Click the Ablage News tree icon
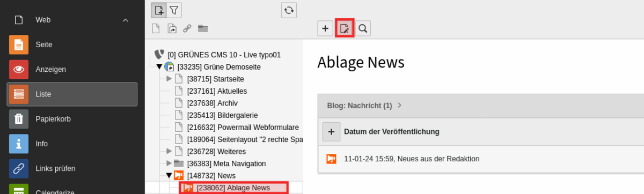Viewport: 644px width, 194px height. coord(188,188)
